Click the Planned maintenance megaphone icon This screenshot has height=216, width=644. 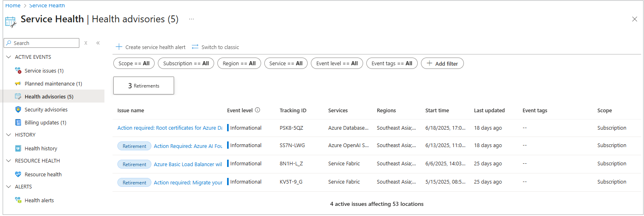point(18,83)
